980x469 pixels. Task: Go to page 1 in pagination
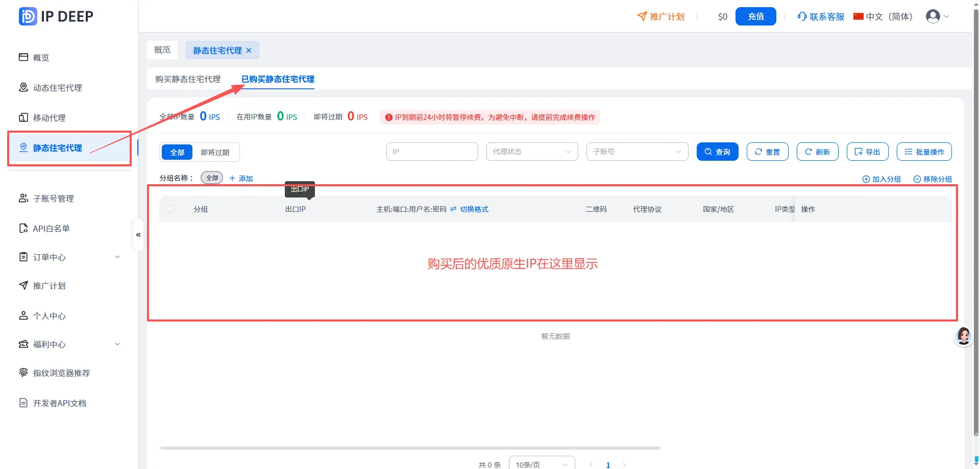coord(608,465)
